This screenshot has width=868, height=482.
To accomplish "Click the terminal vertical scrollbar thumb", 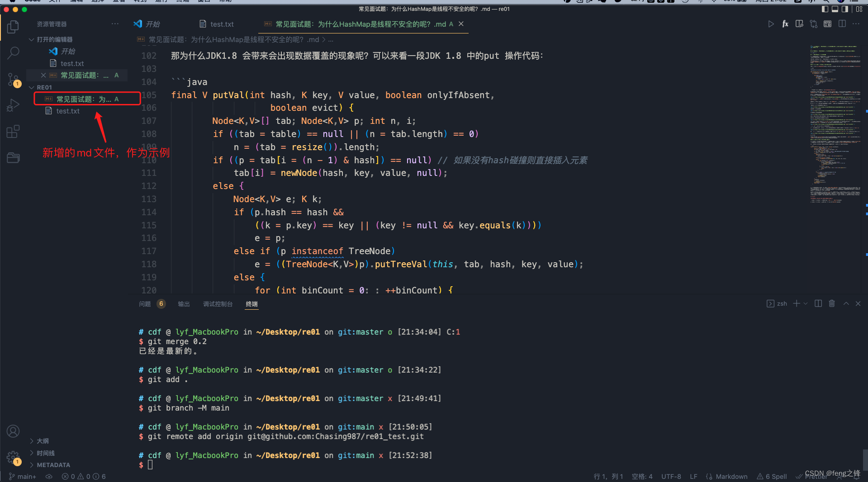I will click(x=865, y=460).
